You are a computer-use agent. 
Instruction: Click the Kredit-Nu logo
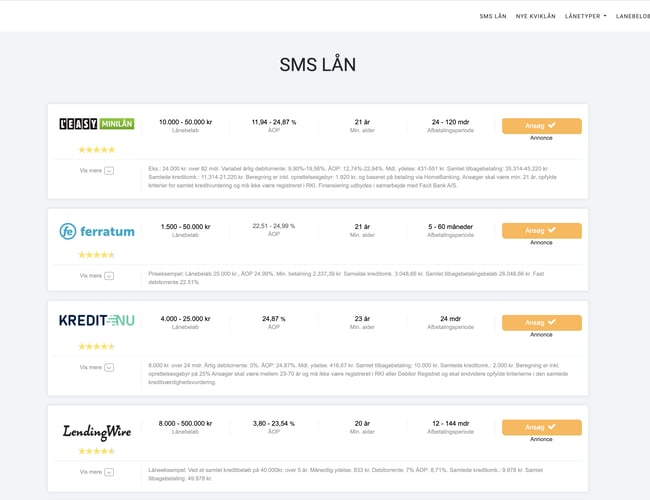tap(97, 322)
